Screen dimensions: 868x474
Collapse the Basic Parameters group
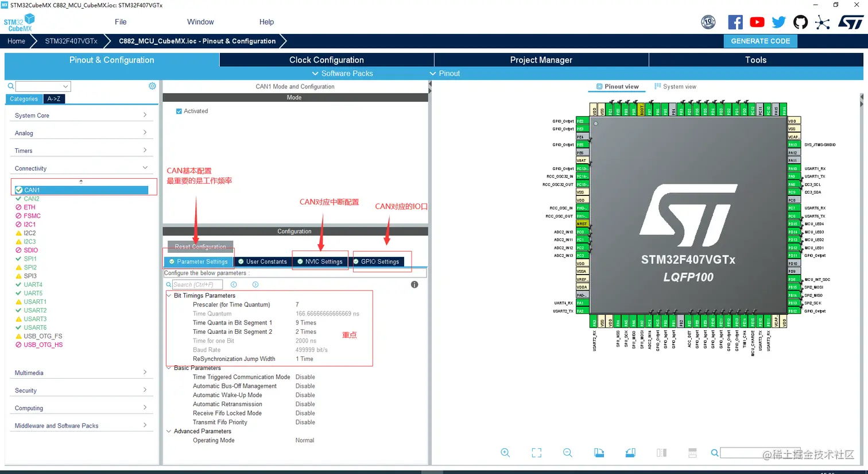pyautogui.click(x=169, y=368)
